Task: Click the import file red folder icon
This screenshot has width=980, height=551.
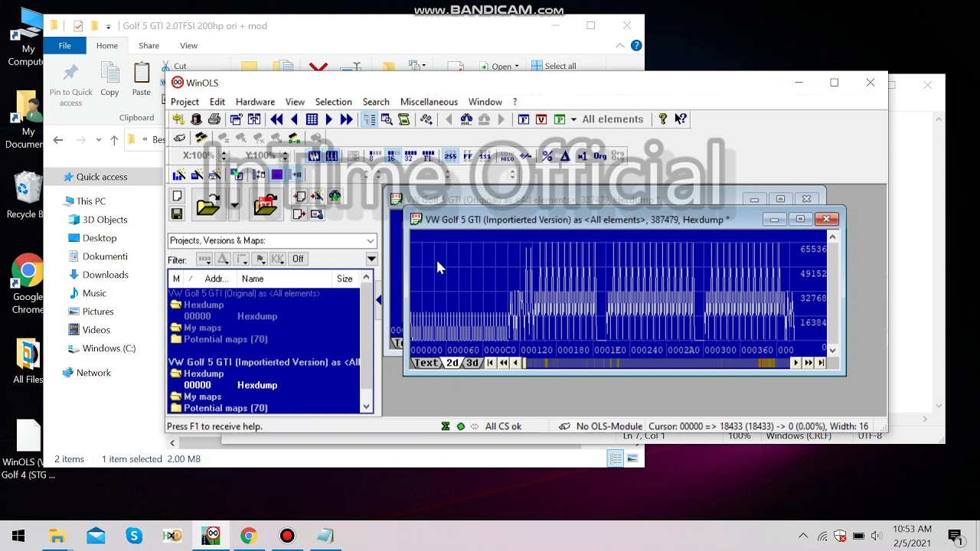Action: point(266,206)
